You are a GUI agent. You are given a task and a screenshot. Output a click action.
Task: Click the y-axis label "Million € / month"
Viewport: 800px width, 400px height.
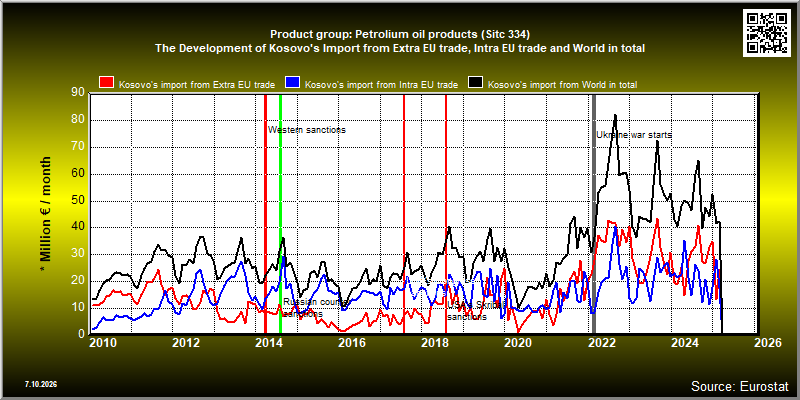click(x=46, y=213)
